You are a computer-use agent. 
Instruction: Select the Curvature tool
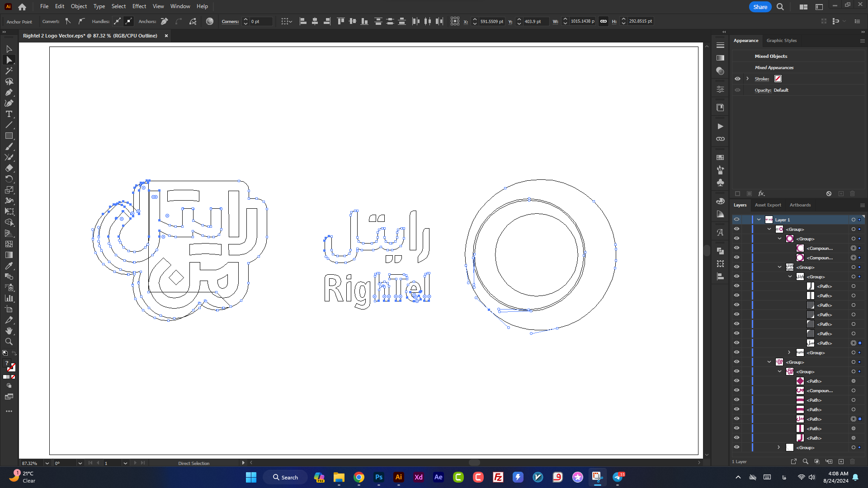tap(9, 103)
